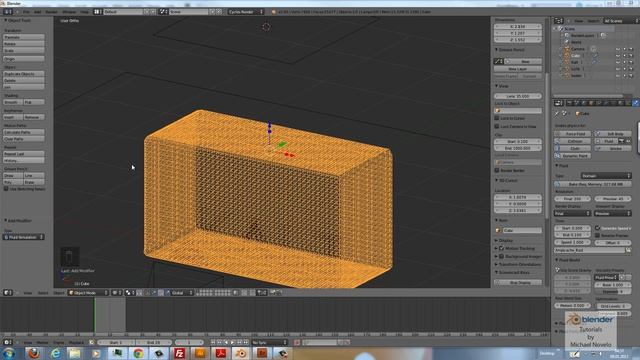The image size is (640, 360).
Task: Toggle visibility of Cube in outliner
Action: point(618,56)
